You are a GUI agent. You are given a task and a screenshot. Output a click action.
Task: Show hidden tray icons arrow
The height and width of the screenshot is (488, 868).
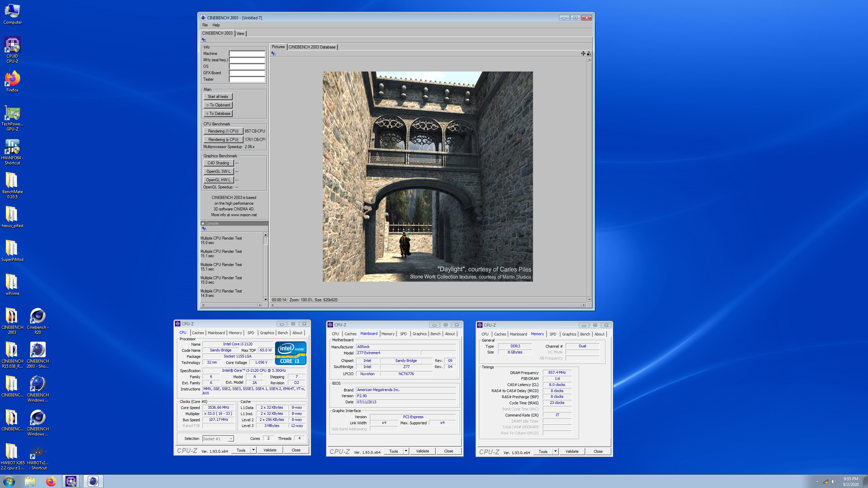(x=817, y=482)
